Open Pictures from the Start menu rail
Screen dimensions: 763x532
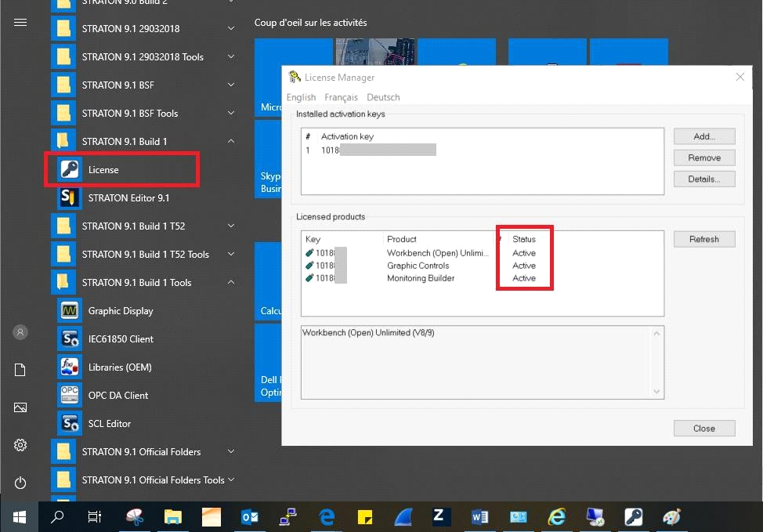20,407
